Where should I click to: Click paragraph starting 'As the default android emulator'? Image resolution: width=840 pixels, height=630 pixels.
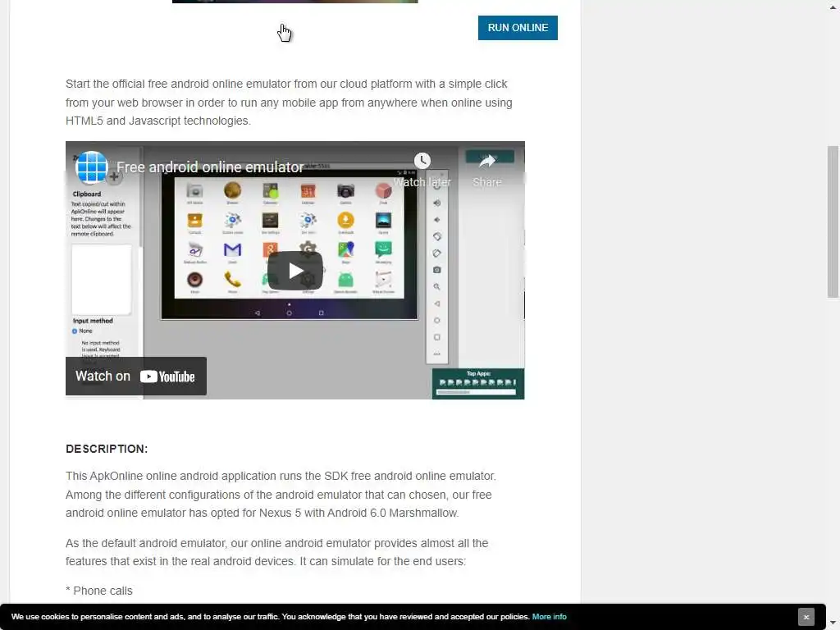(x=277, y=552)
